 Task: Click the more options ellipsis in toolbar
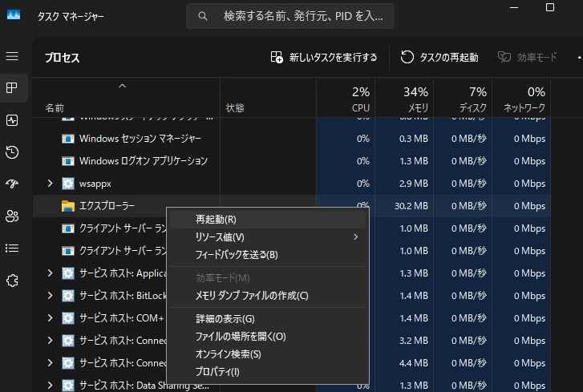(x=578, y=58)
